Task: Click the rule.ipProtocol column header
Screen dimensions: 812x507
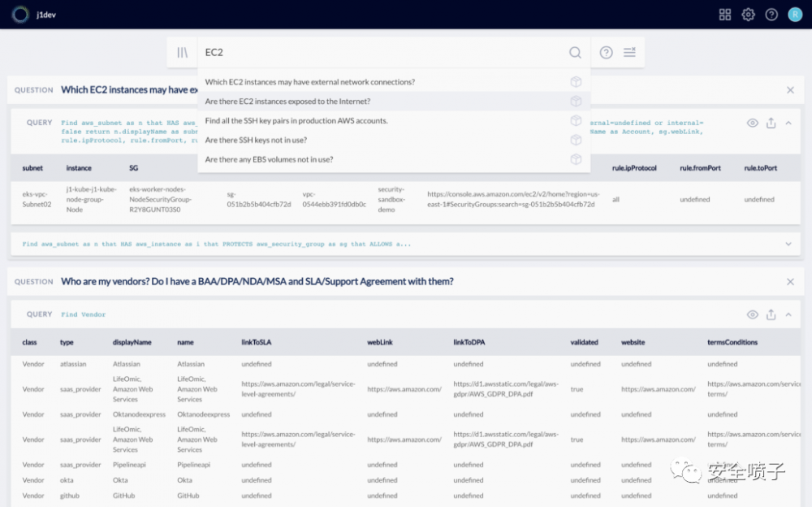Action: coord(634,168)
